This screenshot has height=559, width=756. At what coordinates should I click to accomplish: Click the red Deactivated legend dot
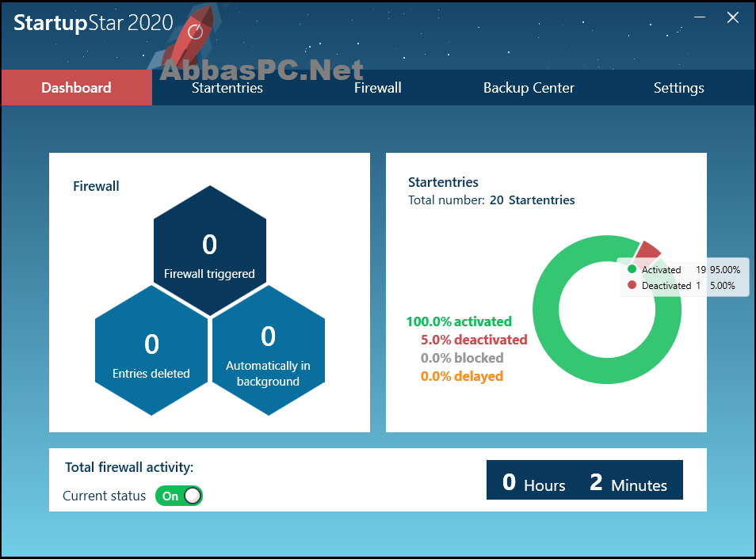pyautogui.click(x=632, y=285)
